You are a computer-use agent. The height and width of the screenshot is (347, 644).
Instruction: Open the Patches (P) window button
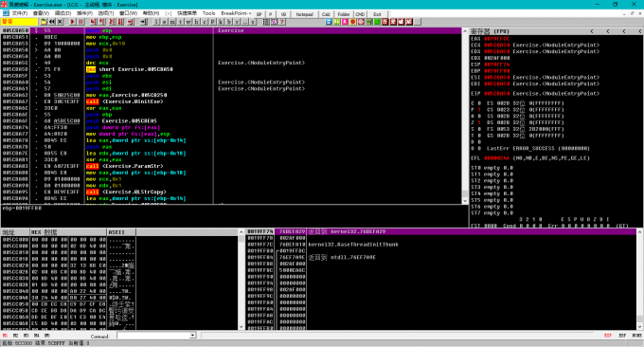pyautogui.click(x=213, y=22)
